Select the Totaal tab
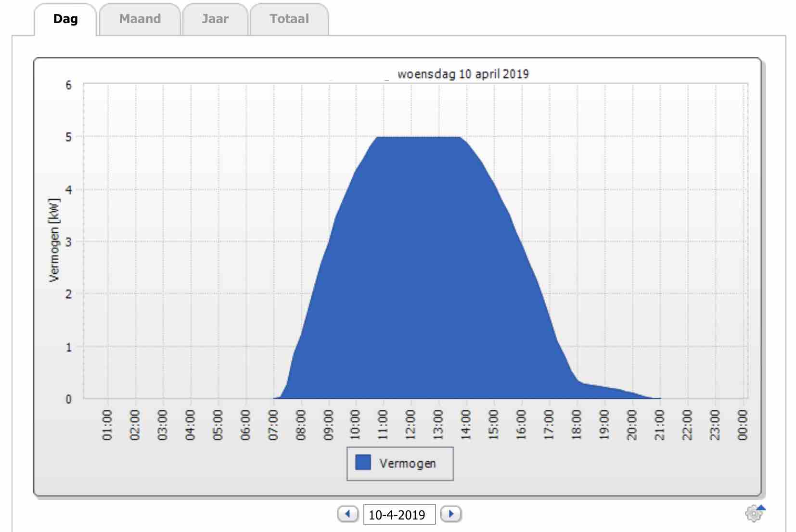Screen dimensions: 796x532 pyautogui.click(x=289, y=19)
